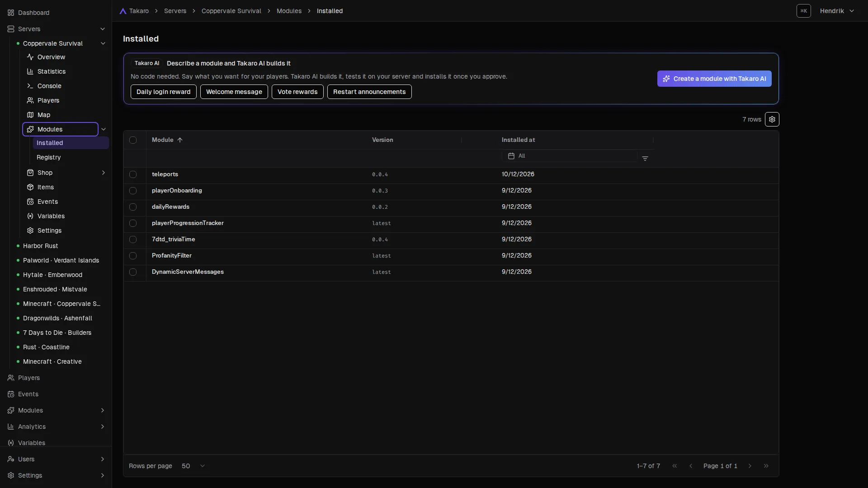Go to the first page arrow
This screenshot has height=488, width=868.
(x=675, y=466)
